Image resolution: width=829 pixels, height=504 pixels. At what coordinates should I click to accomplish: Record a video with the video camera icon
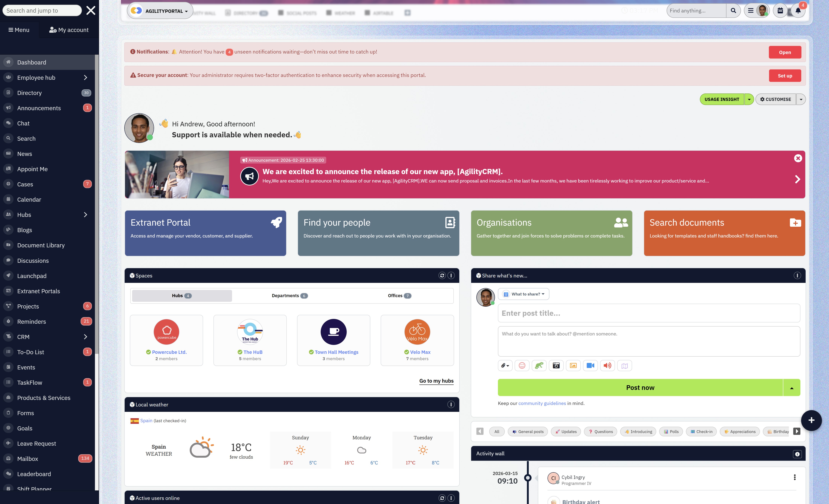click(x=590, y=365)
